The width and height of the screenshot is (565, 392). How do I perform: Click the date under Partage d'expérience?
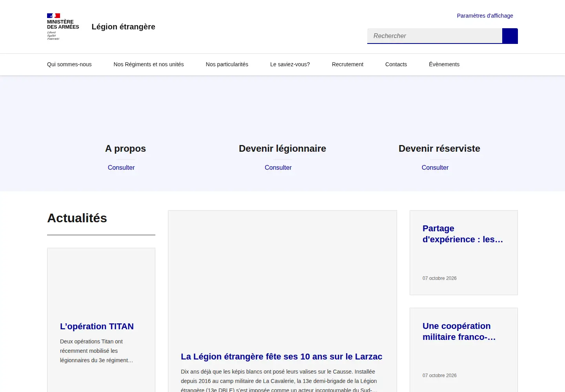(x=439, y=278)
